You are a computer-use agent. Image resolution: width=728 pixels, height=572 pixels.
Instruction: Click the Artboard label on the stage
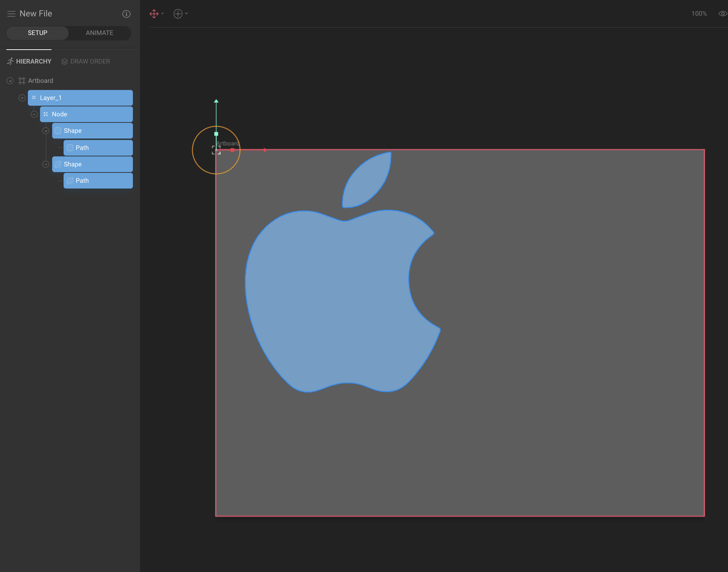pos(228,144)
